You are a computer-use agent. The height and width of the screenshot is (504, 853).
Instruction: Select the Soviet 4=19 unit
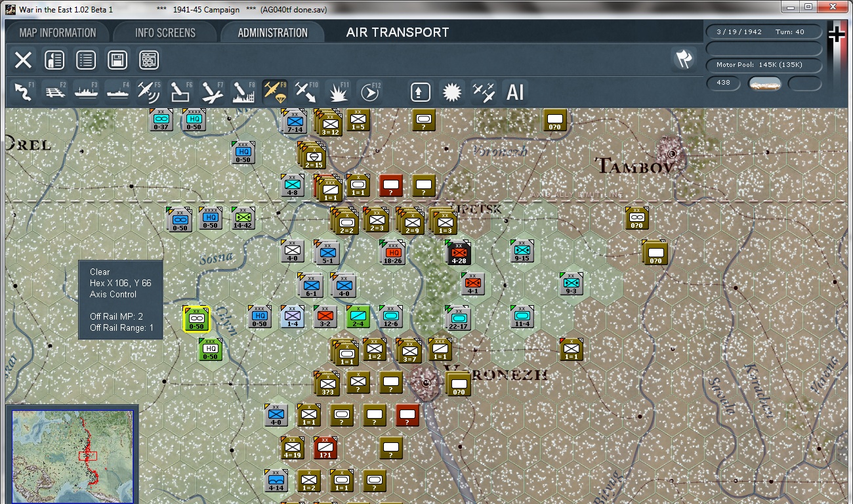(292, 448)
